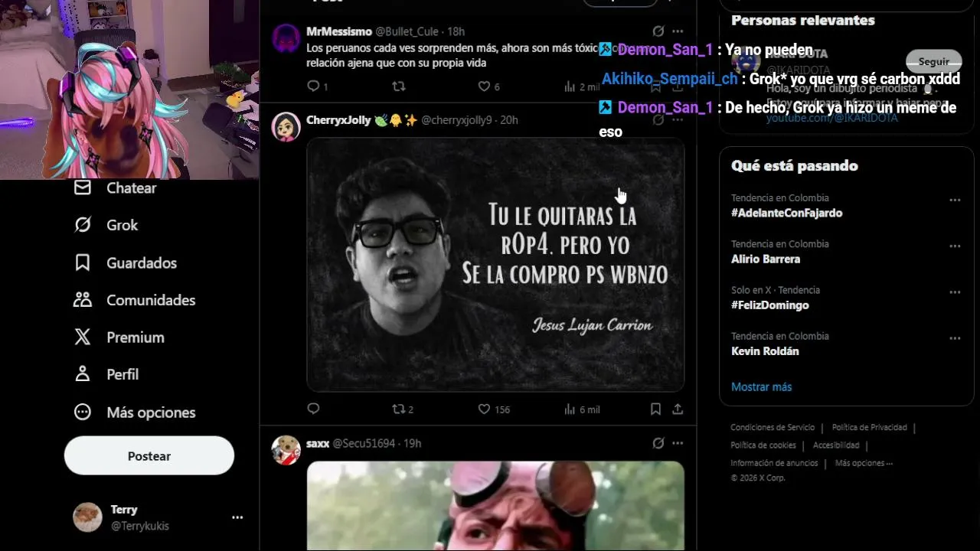View CherryxJolly post 6 mil views

coord(581,409)
